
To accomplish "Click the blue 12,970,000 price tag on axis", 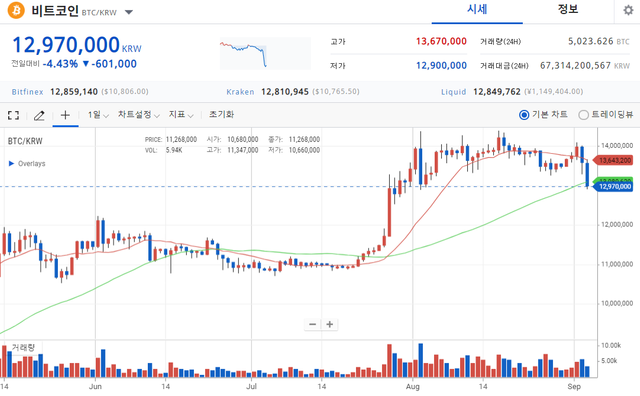I will 613,187.
